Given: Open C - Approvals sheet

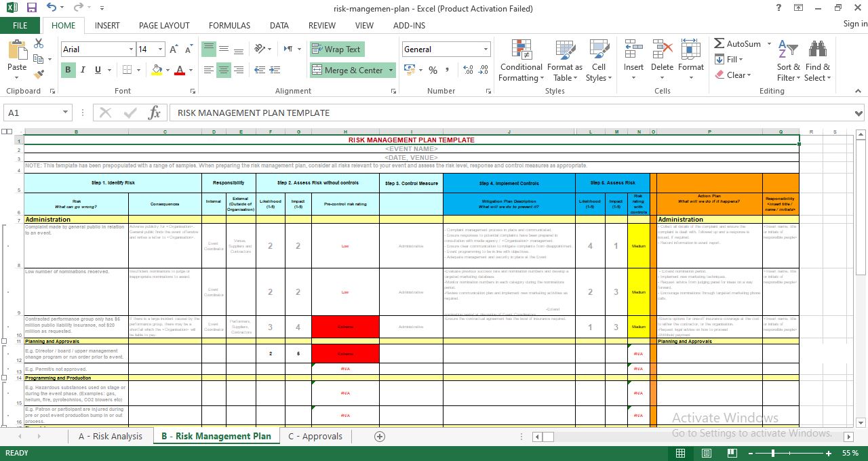Looking at the screenshot, I should pos(315,436).
